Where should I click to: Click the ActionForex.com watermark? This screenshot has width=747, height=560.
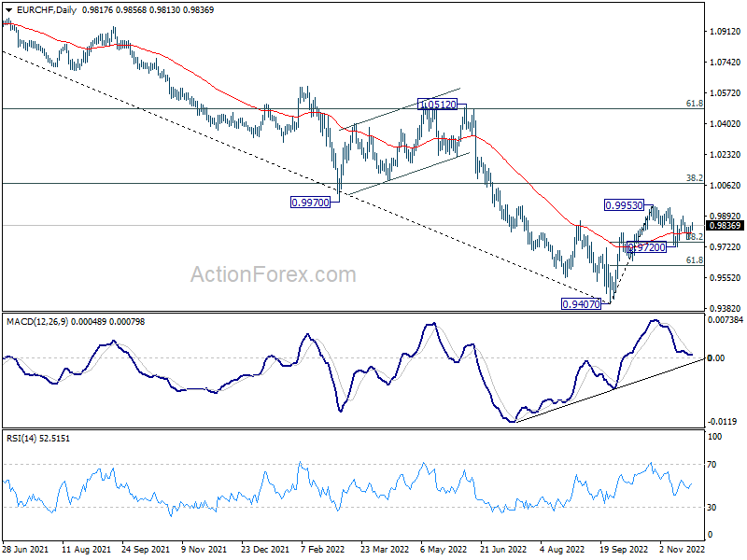click(x=273, y=274)
